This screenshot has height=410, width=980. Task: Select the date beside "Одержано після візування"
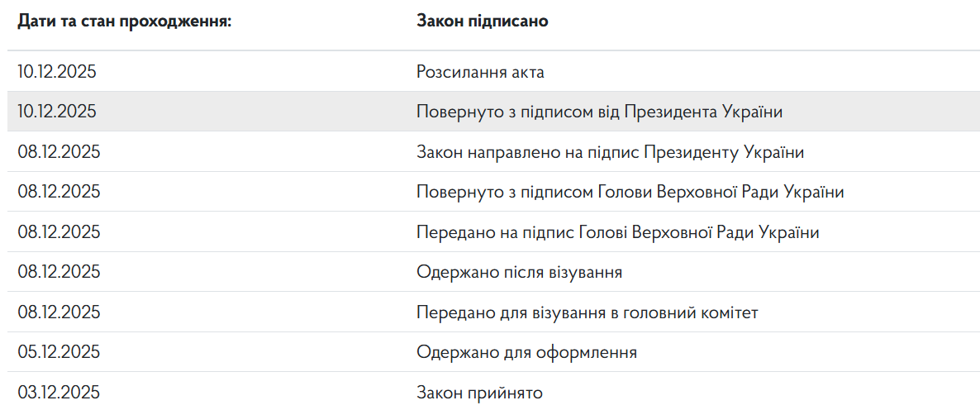59,272
